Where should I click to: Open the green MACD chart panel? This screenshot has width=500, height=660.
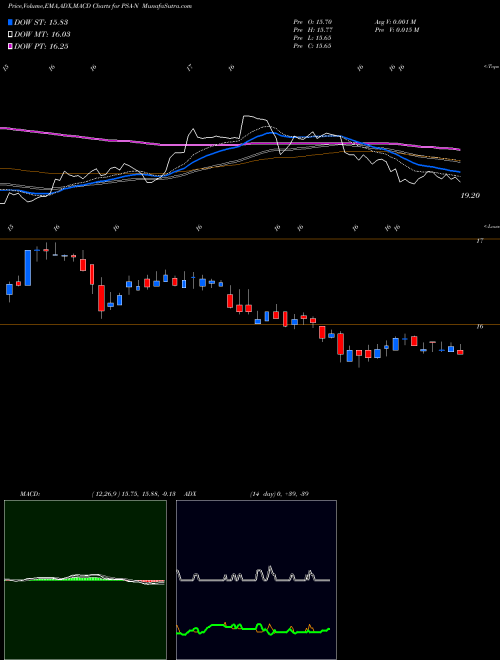85,580
